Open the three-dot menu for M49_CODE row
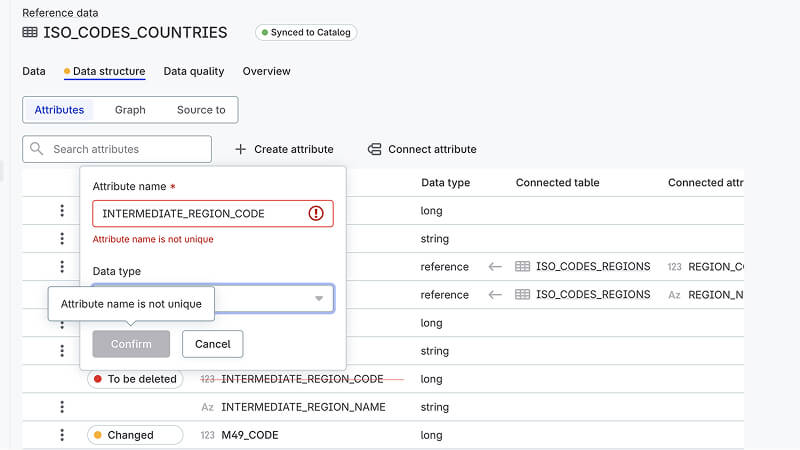Viewport: 800px width, 450px height. click(62, 435)
